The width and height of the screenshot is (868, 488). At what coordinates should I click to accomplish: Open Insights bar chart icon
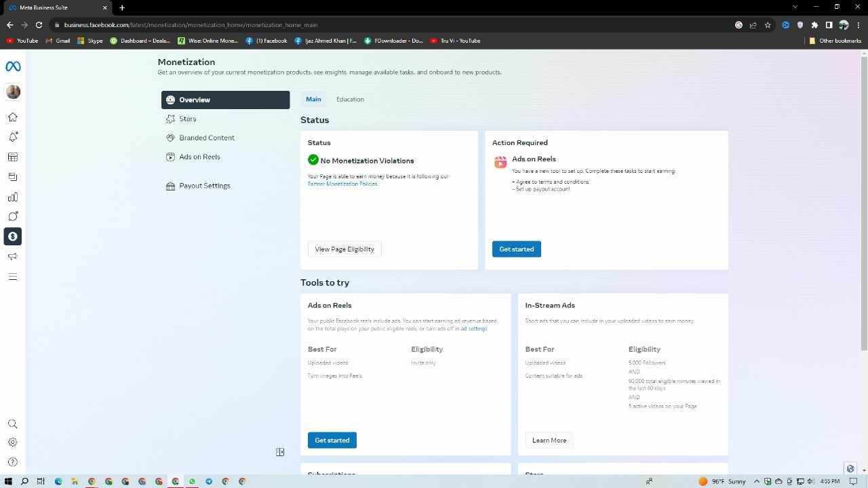click(13, 197)
